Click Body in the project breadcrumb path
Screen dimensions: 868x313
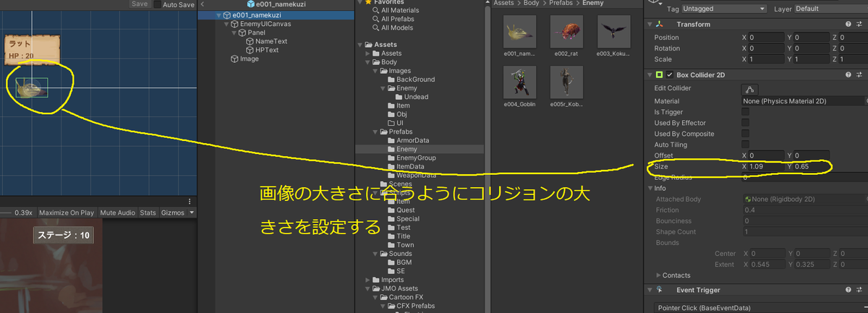click(532, 4)
